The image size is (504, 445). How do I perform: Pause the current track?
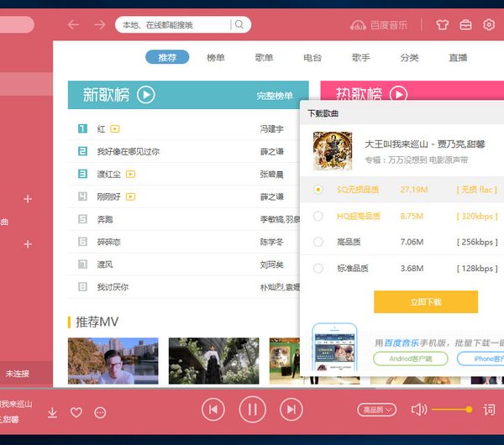252,409
